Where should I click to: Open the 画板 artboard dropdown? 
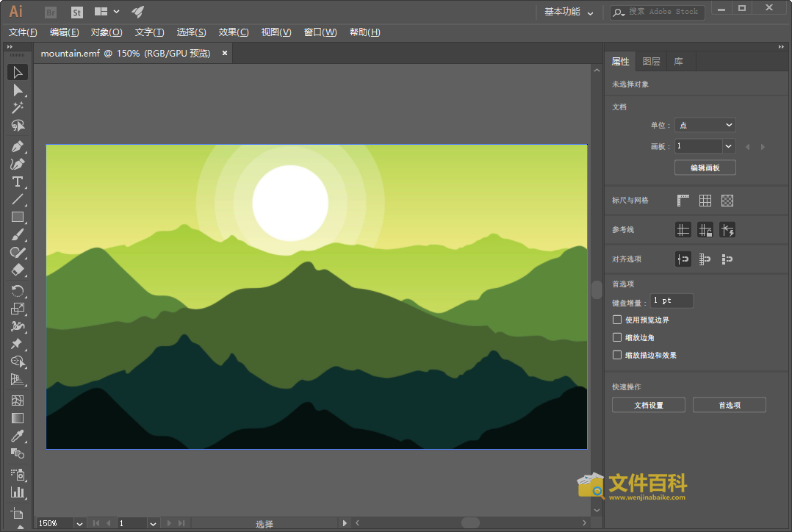point(728,146)
